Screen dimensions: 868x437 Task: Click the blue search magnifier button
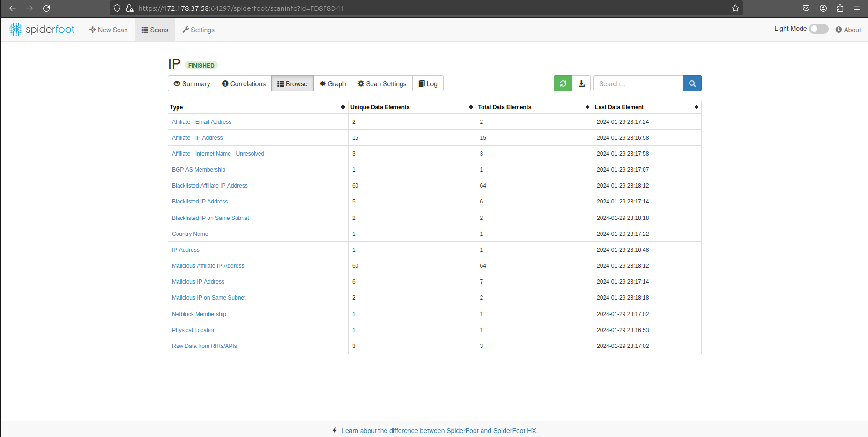(x=692, y=83)
